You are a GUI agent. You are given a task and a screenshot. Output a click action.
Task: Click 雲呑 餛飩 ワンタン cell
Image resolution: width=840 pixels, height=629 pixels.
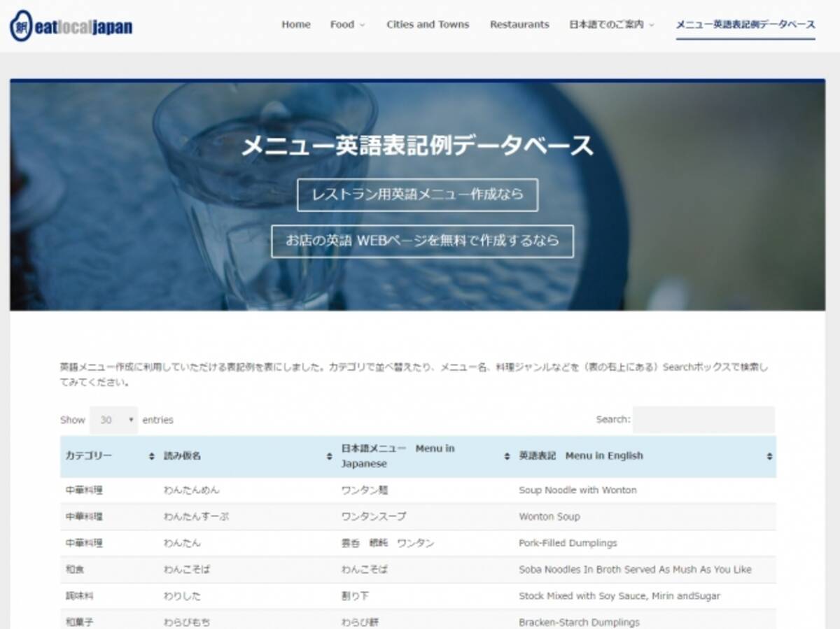[x=388, y=544]
